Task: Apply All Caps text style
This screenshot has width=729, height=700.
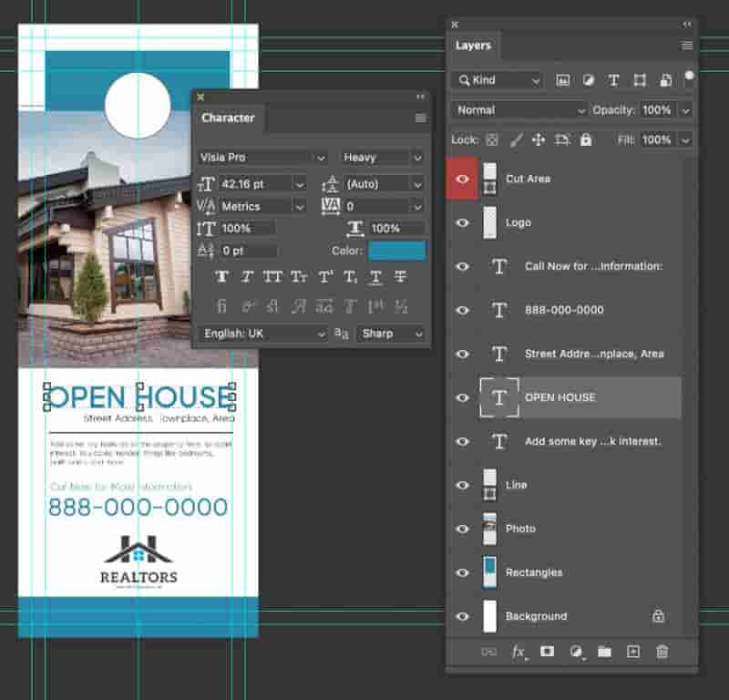Action: point(272,277)
